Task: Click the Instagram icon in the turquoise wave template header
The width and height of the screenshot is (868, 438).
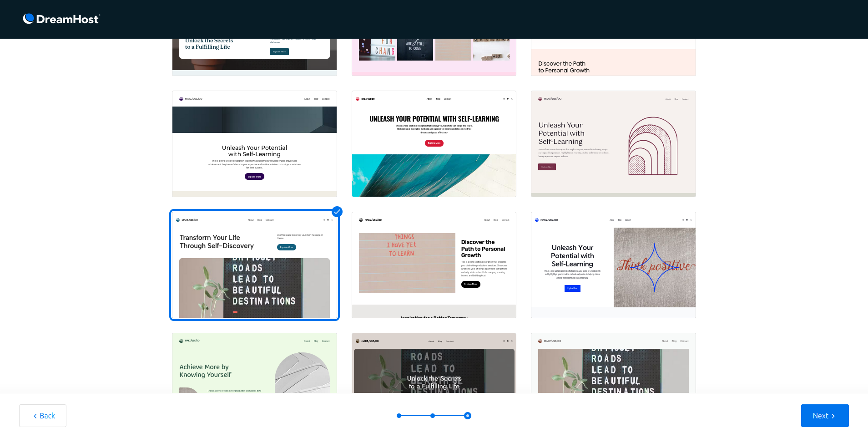Action: coord(504,99)
